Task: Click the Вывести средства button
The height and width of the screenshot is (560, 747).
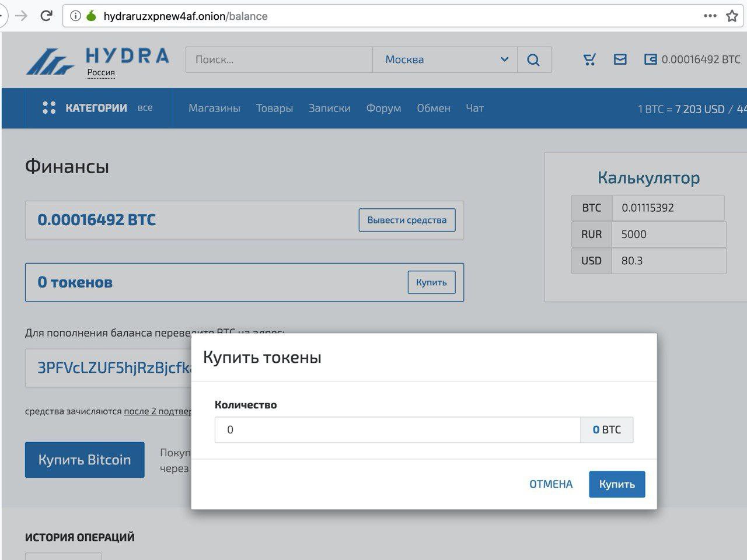Action: (407, 220)
